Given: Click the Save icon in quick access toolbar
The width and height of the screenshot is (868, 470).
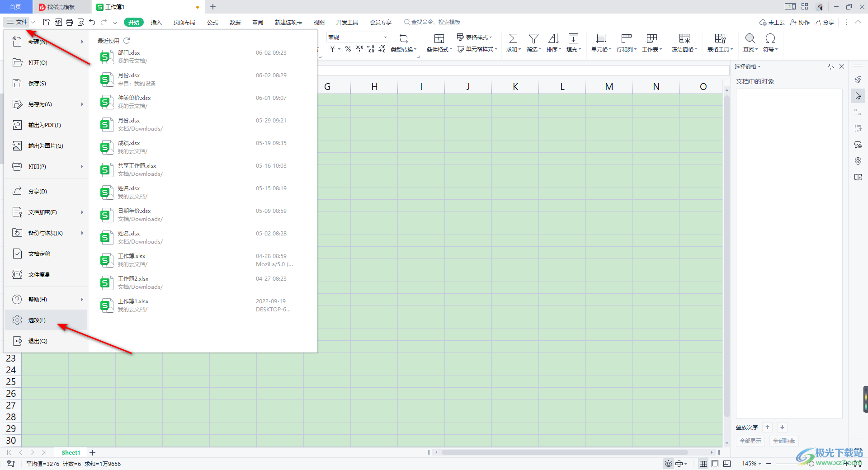Looking at the screenshot, I should [x=47, y=22].
